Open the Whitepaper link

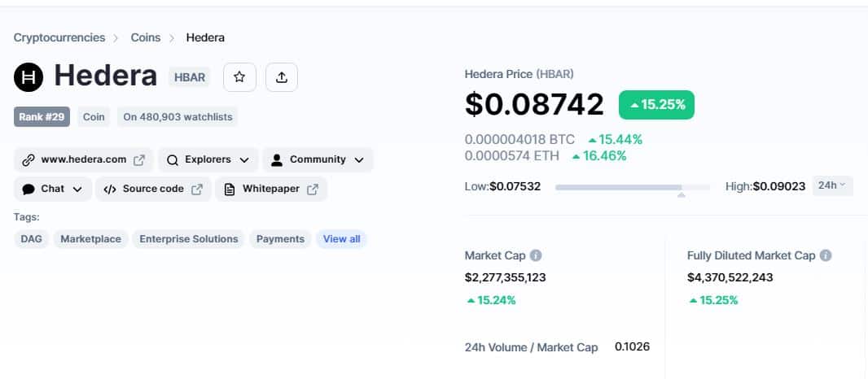click(x=271, y=189)
